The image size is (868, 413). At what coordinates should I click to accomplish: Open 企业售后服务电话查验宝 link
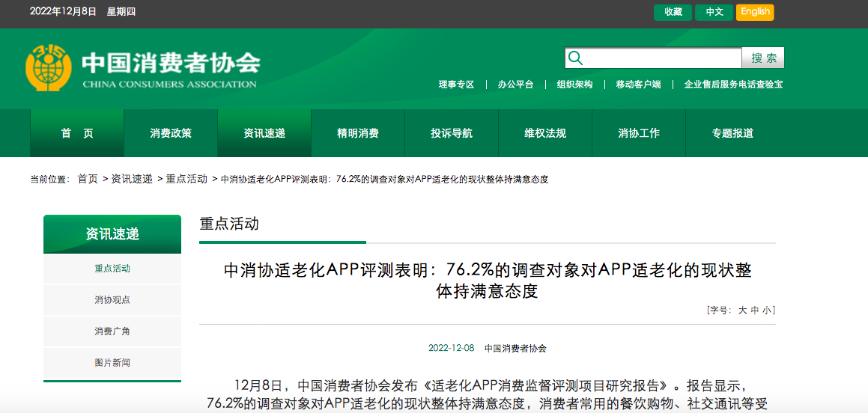pyautogui.click(x=733, y=85)
